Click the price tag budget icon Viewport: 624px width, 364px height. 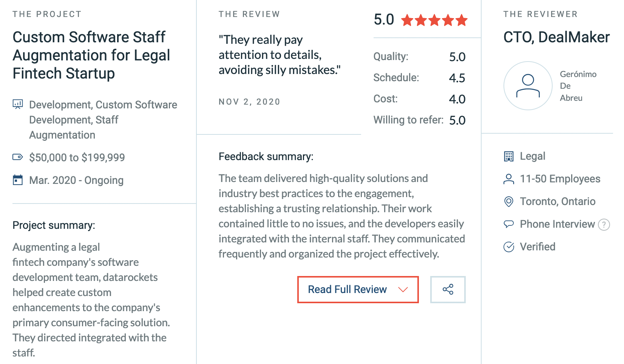point(18,157)
